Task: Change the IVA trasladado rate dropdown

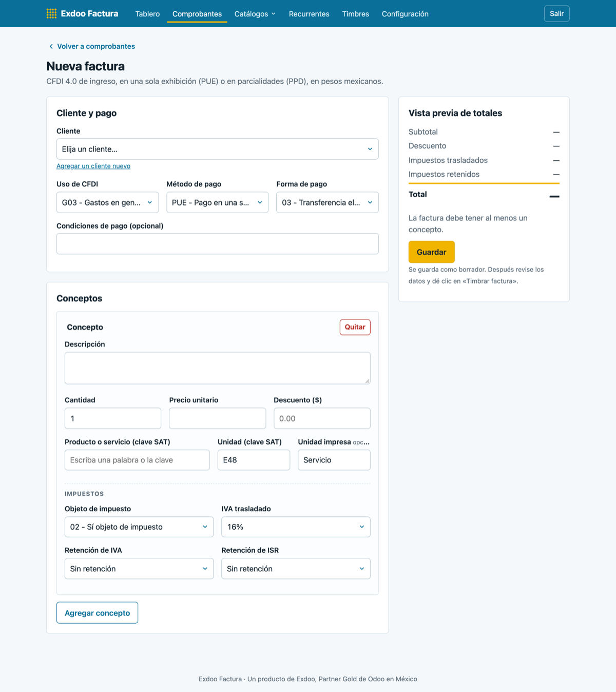Action: (x=296, y=527)
